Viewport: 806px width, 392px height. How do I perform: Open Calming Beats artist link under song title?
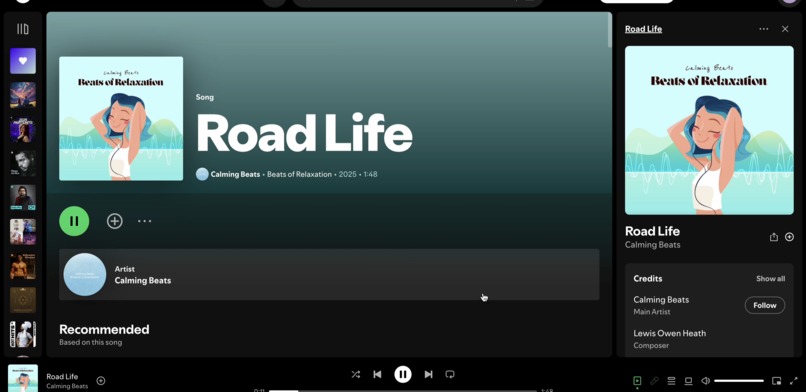[235, 174]
